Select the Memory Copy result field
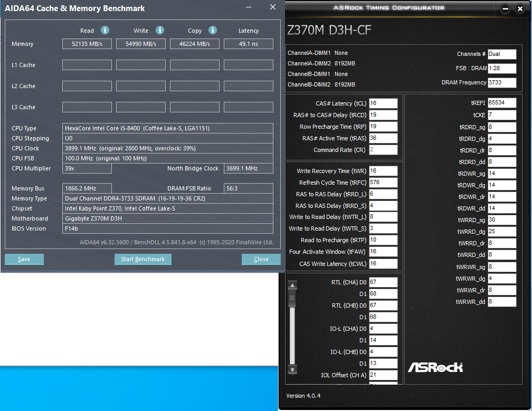532x411 pixels. 195,44
